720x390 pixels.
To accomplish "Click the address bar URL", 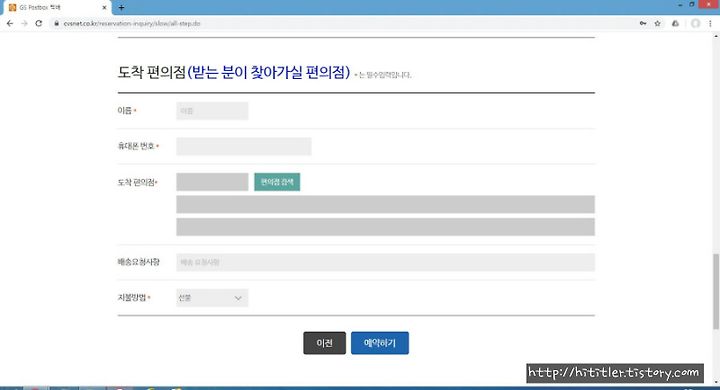I will [132, 23].
